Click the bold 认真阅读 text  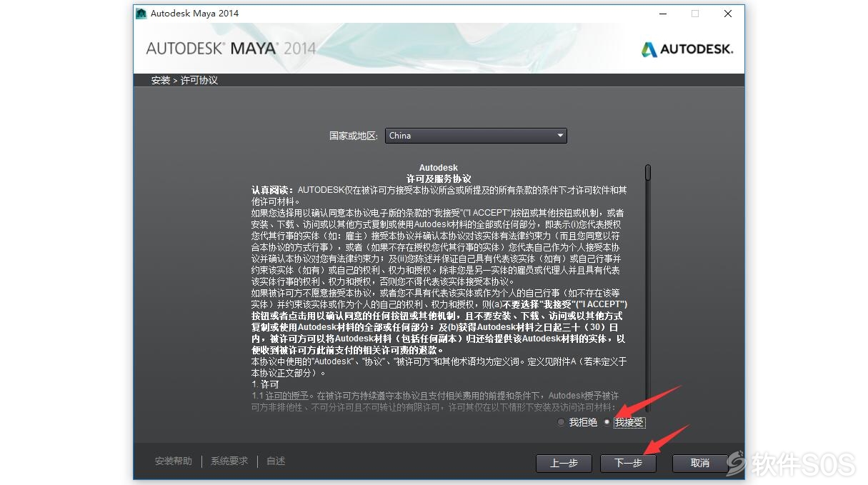(x=273, y=190)
